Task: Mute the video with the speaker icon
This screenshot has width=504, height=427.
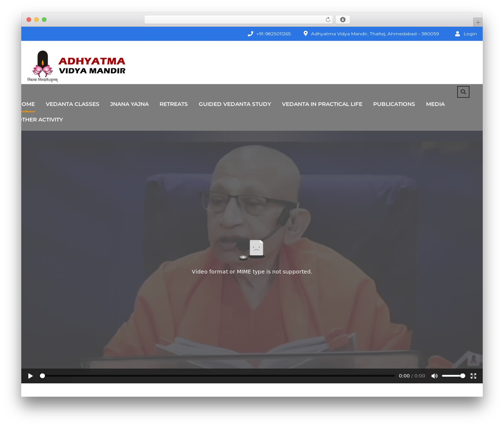Action: coord(434,376)
